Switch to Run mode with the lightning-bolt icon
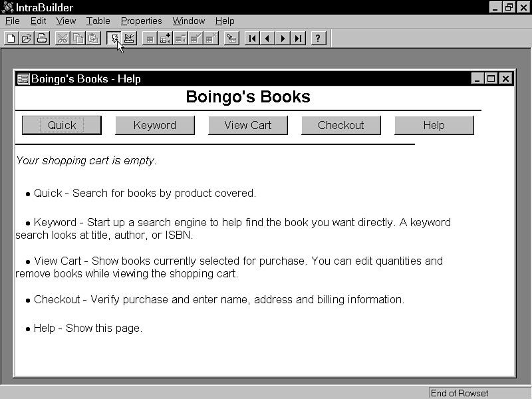Image resolution: width=532 pixels, height=399 pixels. coord(114,38)
